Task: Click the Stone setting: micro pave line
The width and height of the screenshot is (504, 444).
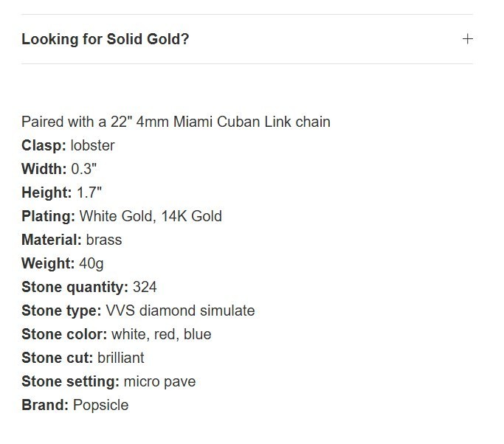Action: (x=108, y=381)
